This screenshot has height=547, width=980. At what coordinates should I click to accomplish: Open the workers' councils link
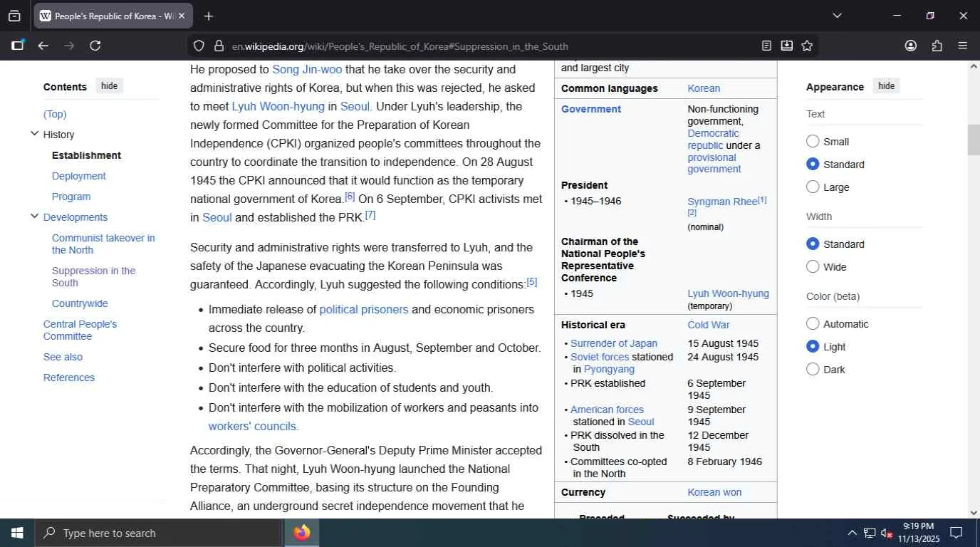point(252,426)
